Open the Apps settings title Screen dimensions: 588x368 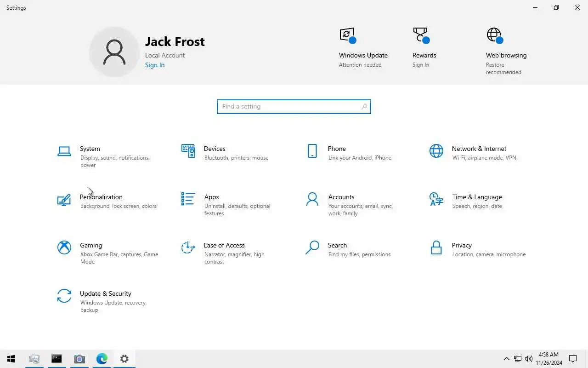coord(211,197)
